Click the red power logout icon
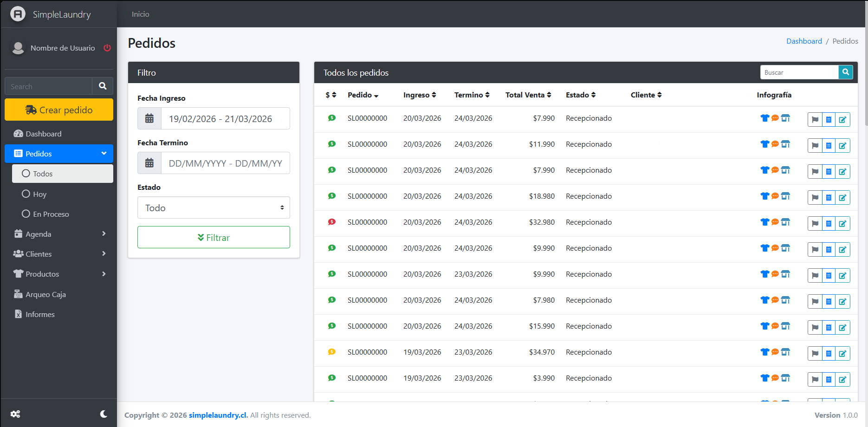868x427 pixels. [x=107, y=48]
